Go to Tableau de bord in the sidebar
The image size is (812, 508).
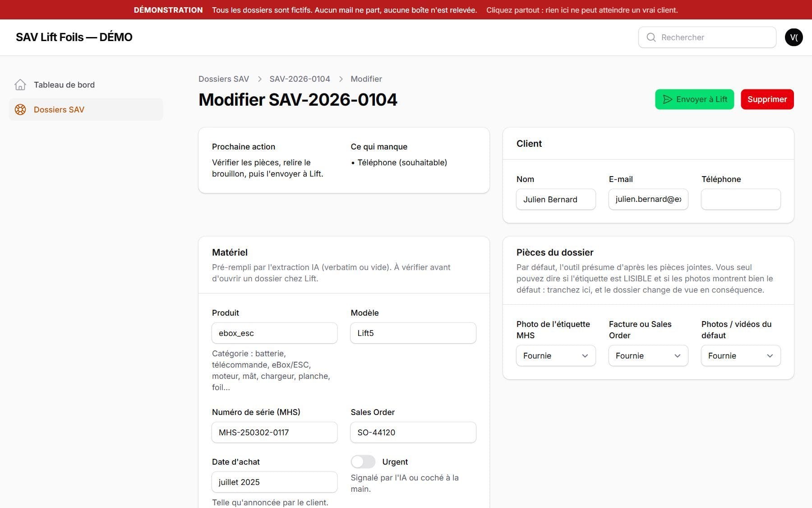[x=86, y=85]
